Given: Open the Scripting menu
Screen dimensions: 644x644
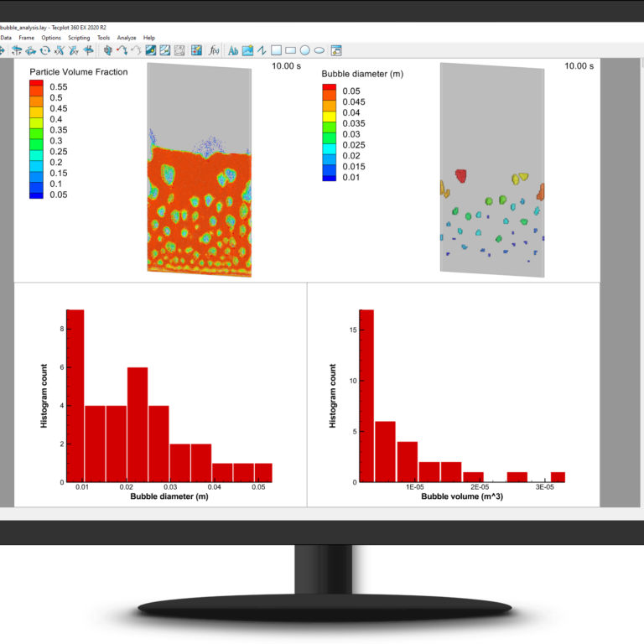Looking at the screenshot, I should point(79,38).
